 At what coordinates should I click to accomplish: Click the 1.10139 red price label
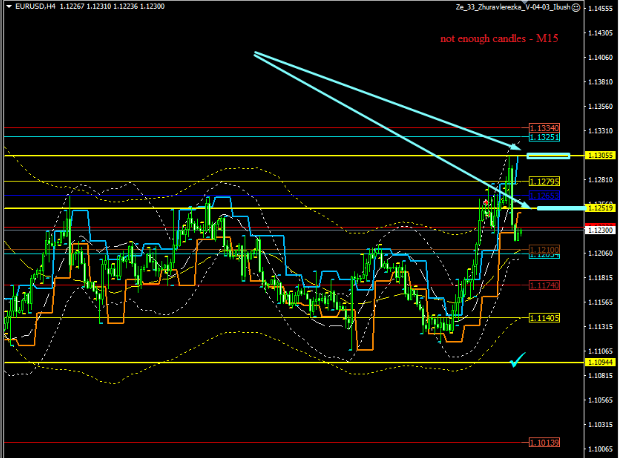pyautogui.click(x=545, y=442)
